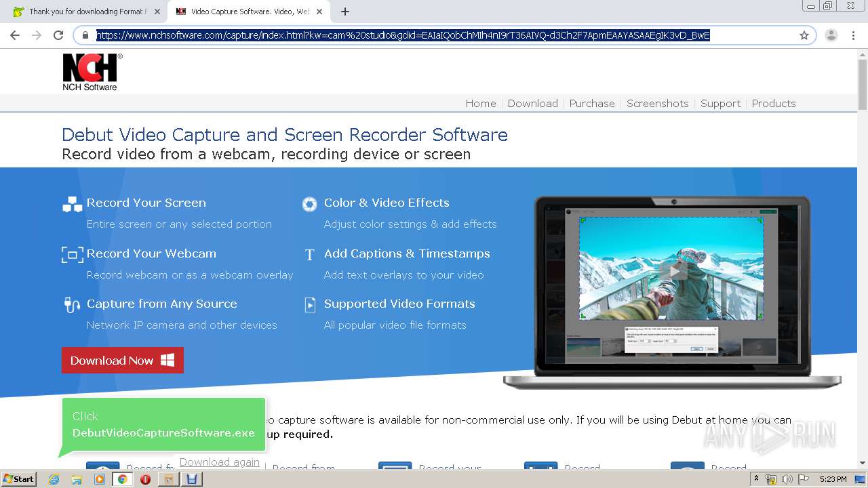Click the Add Captions & Timestamps heading
This screenshot has width=868, height=488.
407,253
